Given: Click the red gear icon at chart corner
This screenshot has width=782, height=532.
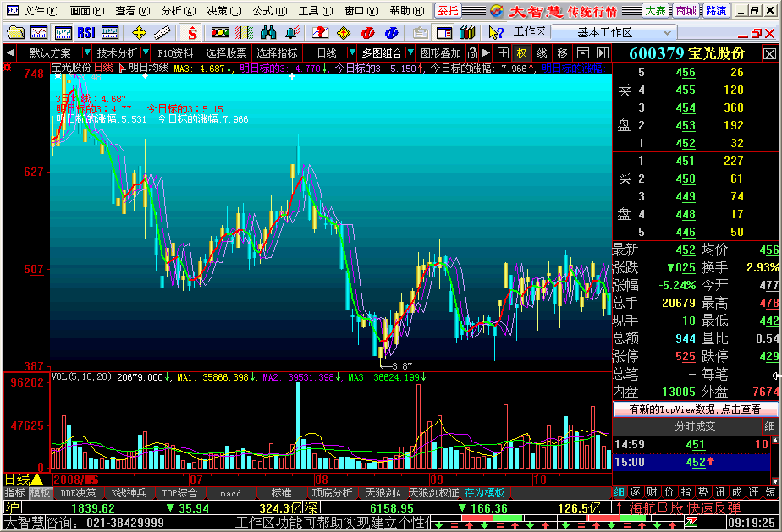Looking at the screenshot, I should click(x=7, y=67).
